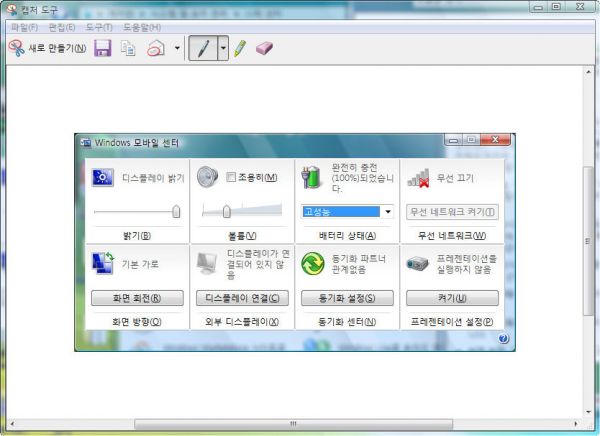The width and height of the screenshot is (600, 436).
Task: Select the yellow Highlighter tool
Action: click(240, 48)
